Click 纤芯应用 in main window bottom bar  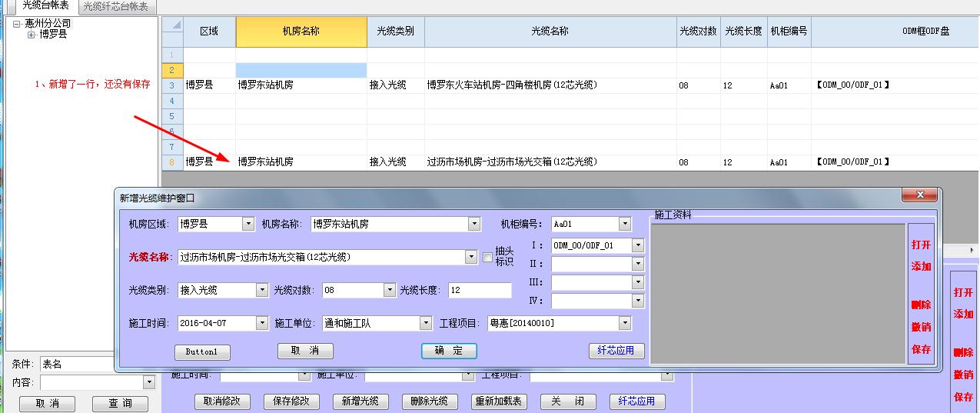(637, 401)
